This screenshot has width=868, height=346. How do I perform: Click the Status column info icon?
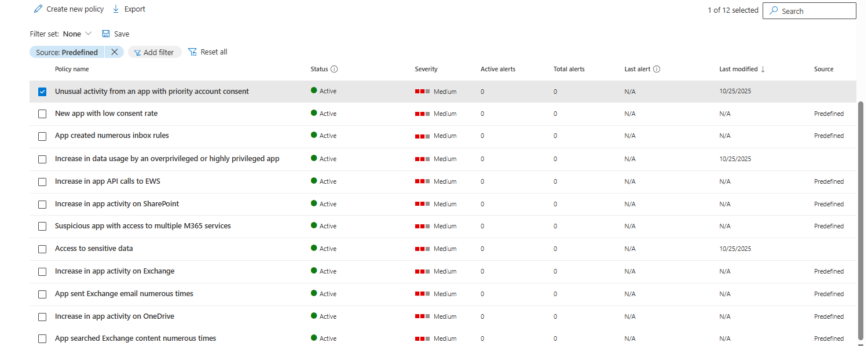(335, 68)
